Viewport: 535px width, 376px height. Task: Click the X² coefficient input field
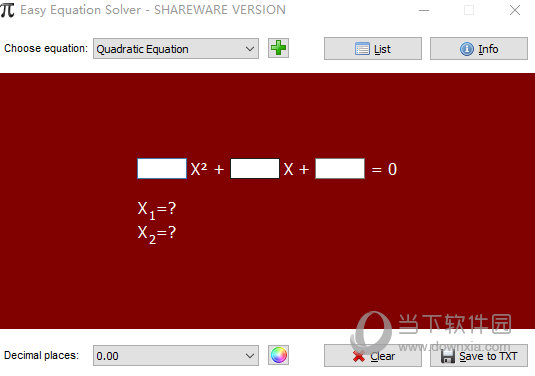[162, 169]
